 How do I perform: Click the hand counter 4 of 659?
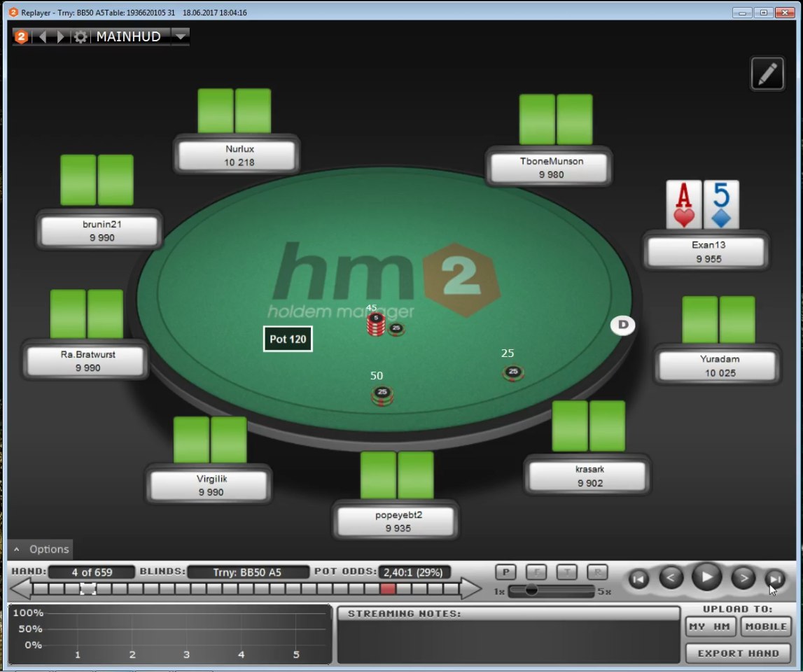click(92, 572)
